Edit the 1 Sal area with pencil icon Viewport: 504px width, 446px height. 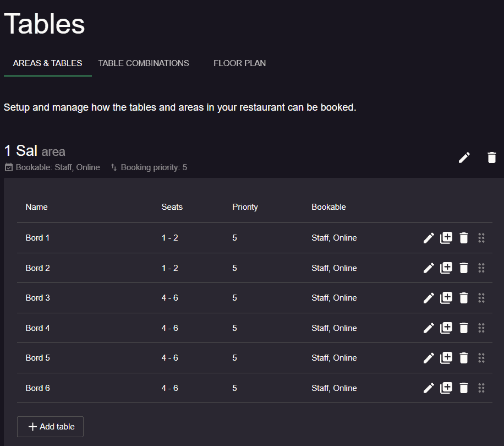tap(464, 157)
